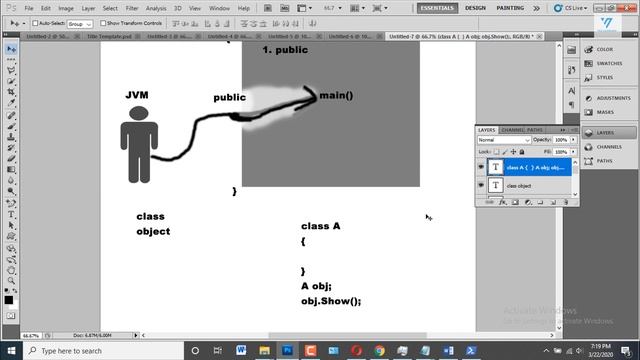Select the Brush tool
The height and width of the screenshot is (360, 640).
click(11, 126)
